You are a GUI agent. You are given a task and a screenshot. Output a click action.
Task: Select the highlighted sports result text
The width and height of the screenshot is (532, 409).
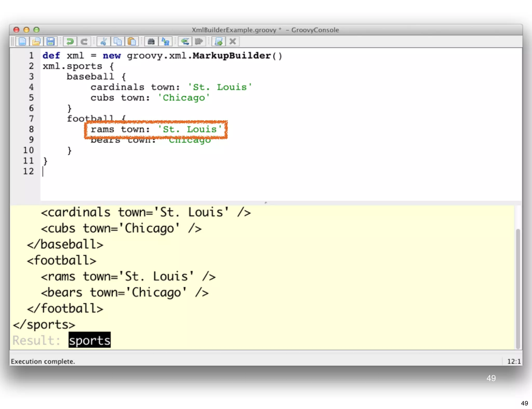point(90,340)
